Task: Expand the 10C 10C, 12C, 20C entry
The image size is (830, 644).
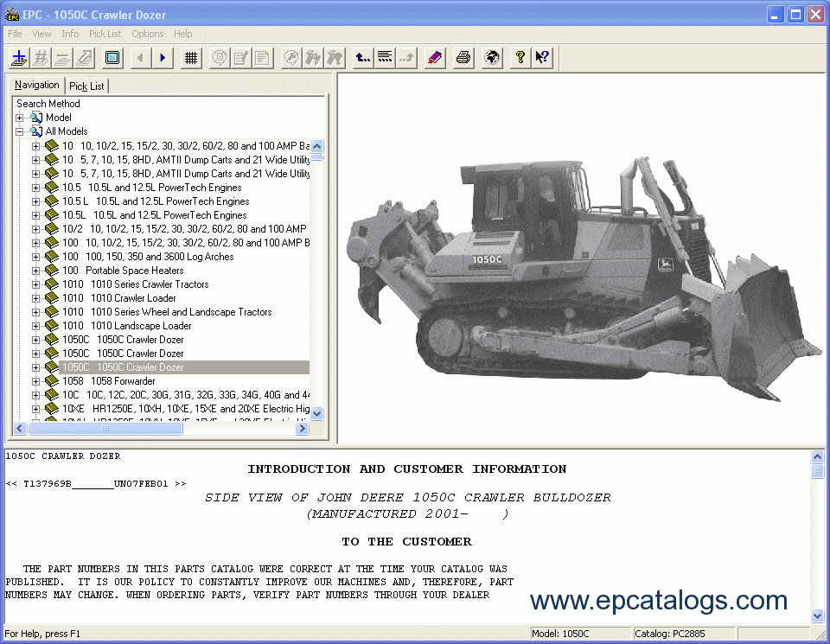Action: click(36, 395)
